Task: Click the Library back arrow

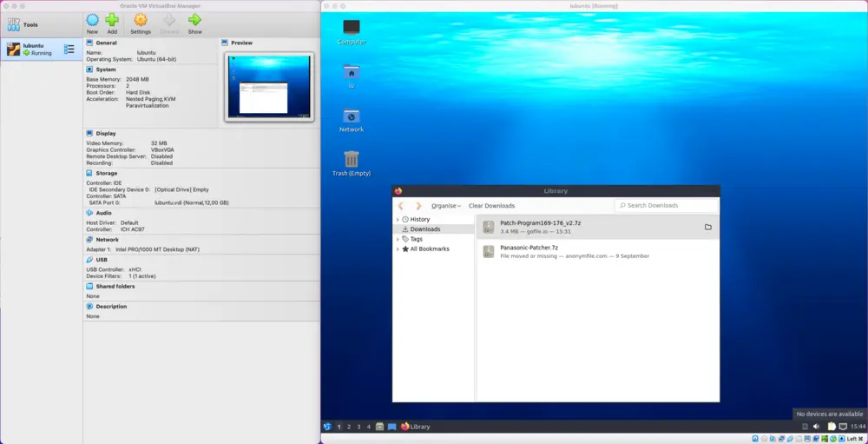Action: coord(401,206)
